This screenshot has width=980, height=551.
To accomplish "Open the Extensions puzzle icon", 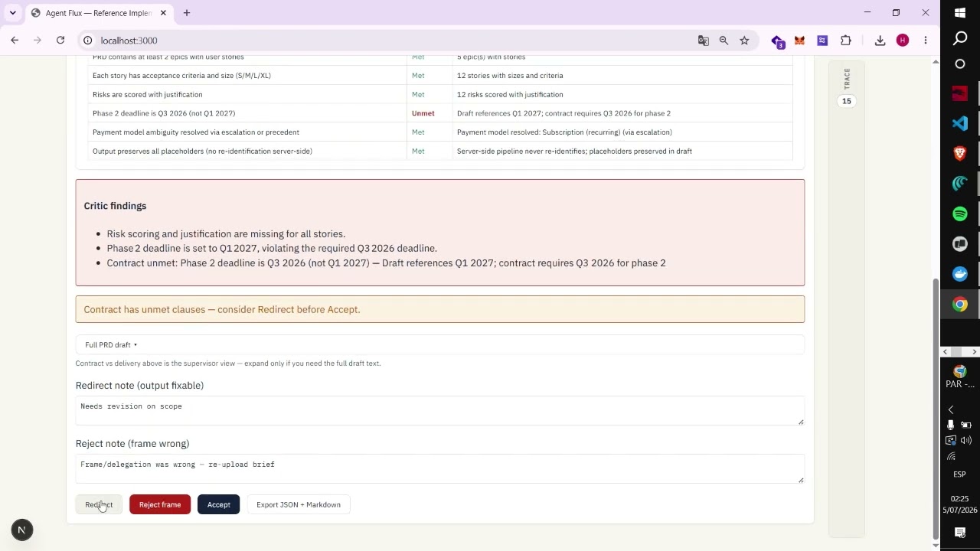I will click(x=846, y=41).
